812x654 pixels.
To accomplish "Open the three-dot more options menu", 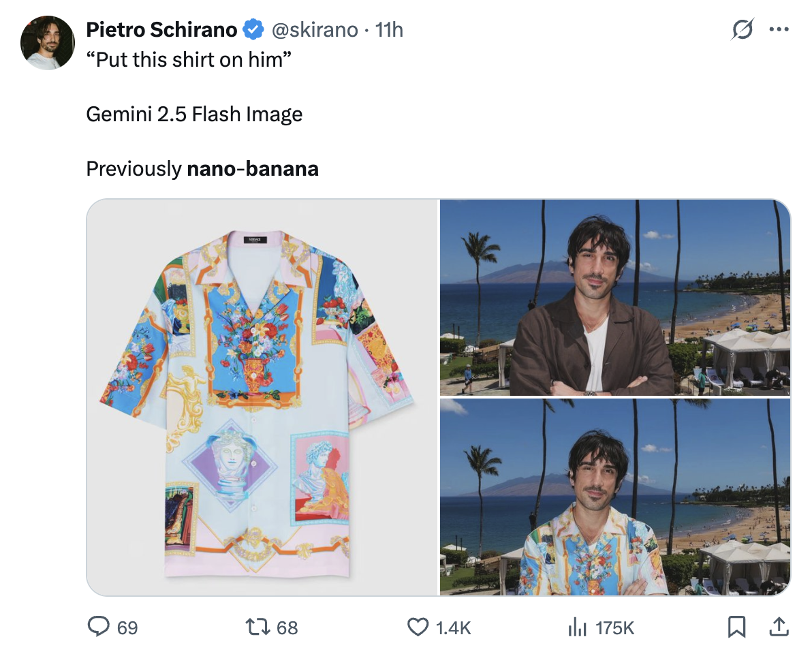I will click(779, 29).
